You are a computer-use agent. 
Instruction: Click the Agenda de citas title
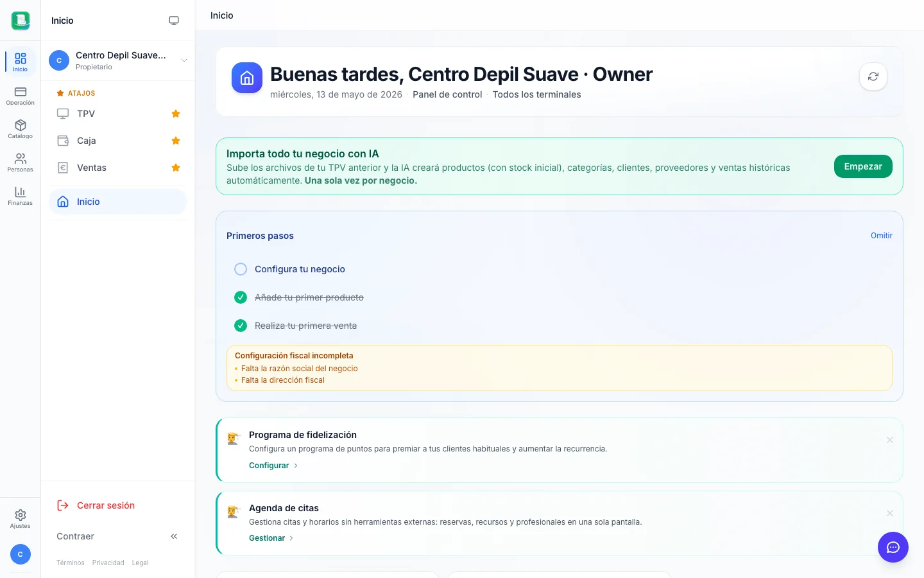[x=284, y=508]
